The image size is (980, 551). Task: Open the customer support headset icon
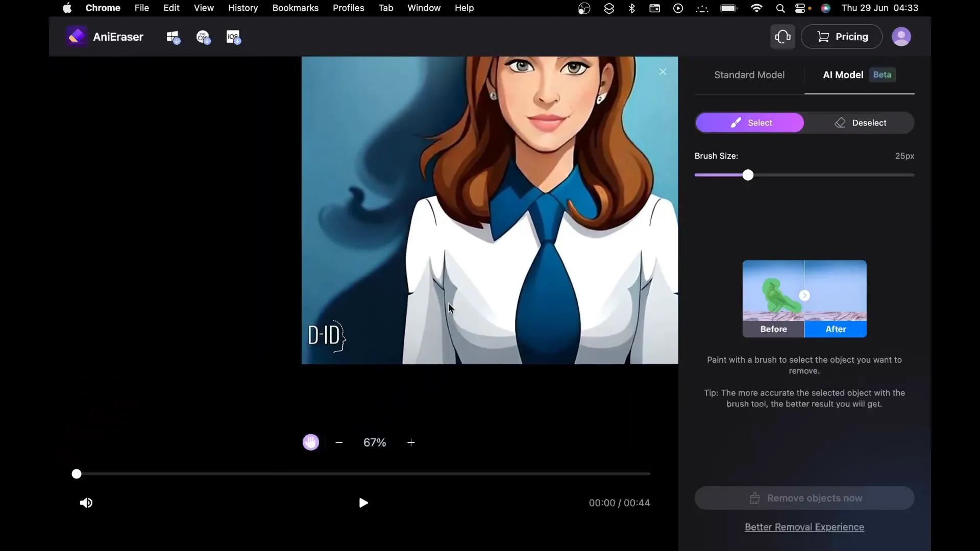point(782,37)
